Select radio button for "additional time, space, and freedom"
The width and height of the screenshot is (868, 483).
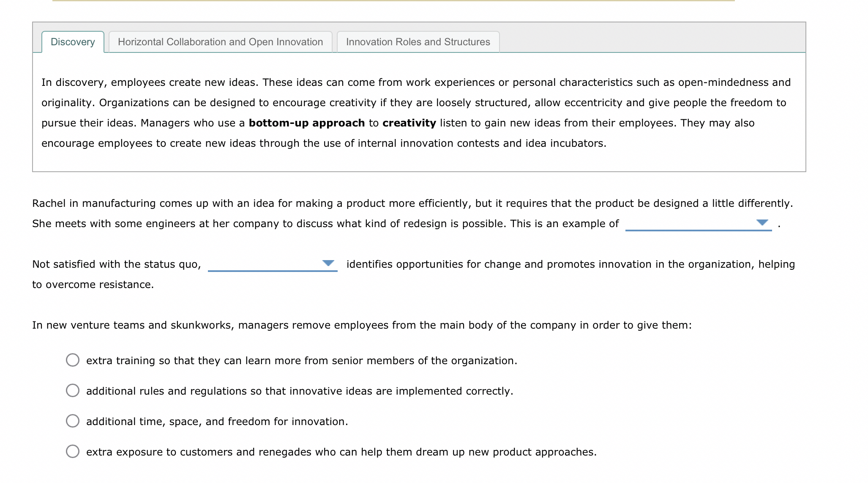click(73, 421)
